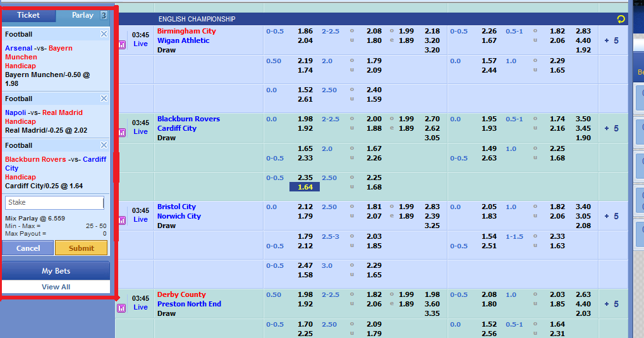
Task: Pick Birmingham City win odds 2.18
Action: pos(432,31)
